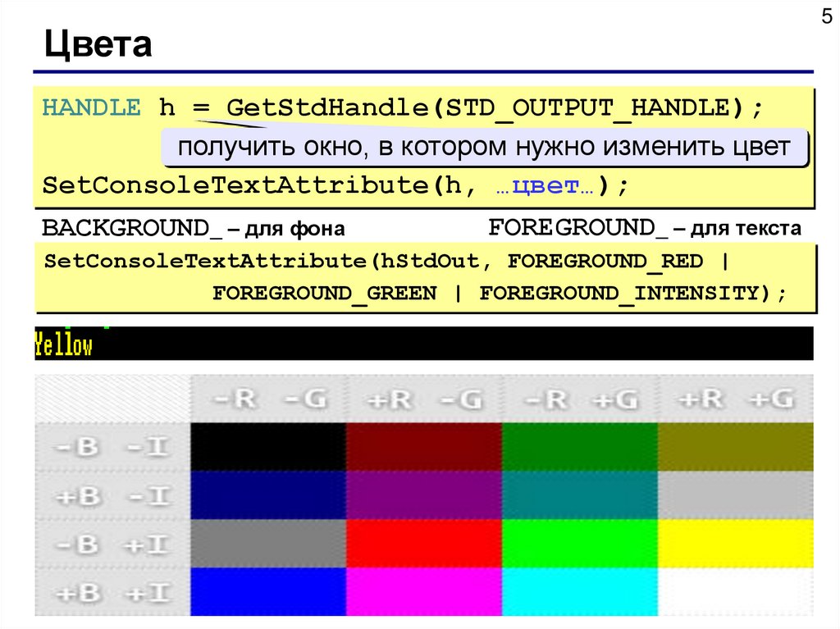
Task: Pick the navy blue color cell
Action: point(268,495)
